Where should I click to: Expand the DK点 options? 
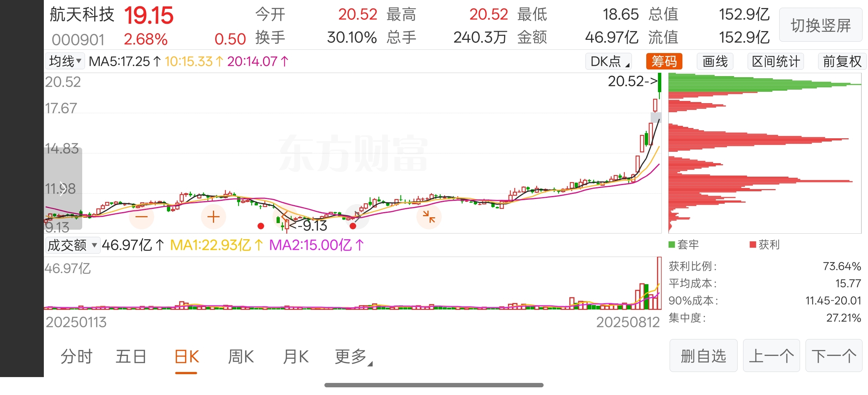coord(609,61)
